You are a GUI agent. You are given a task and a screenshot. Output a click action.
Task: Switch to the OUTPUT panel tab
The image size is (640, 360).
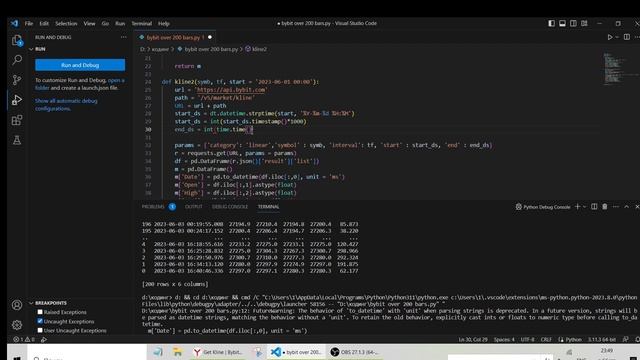193,207
